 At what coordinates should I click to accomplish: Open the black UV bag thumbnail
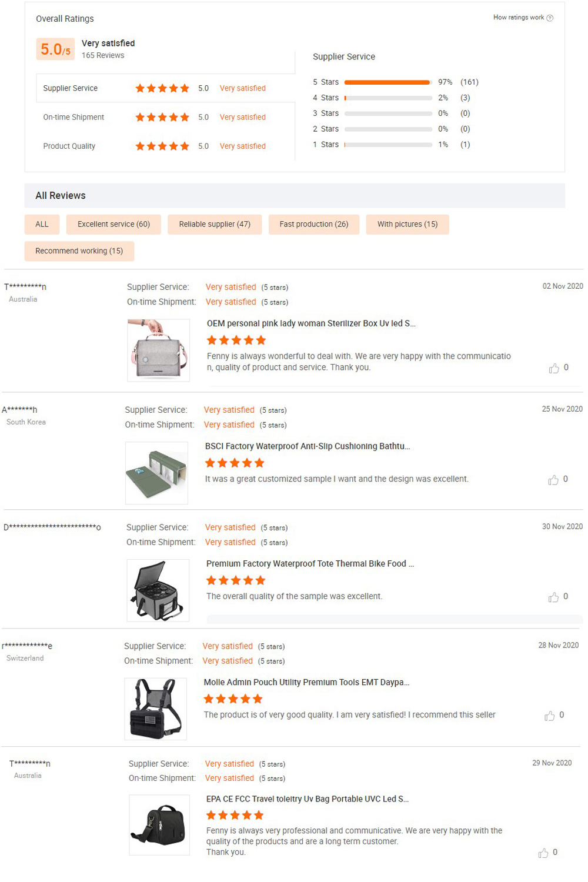pyautogui.click(x=159, y=825)
